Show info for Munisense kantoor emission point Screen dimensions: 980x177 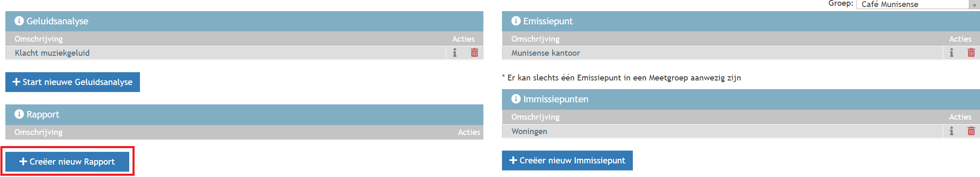[951, 53]
